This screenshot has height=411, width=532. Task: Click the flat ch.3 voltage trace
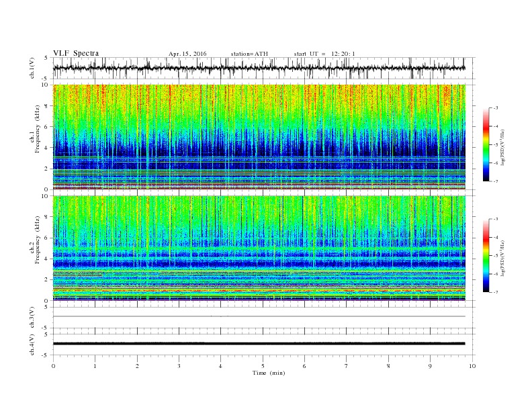(259, 316)
